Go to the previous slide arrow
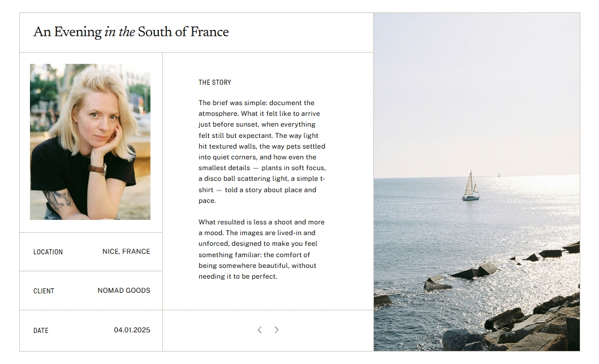 pyautogui.click(x=260, y=330)
